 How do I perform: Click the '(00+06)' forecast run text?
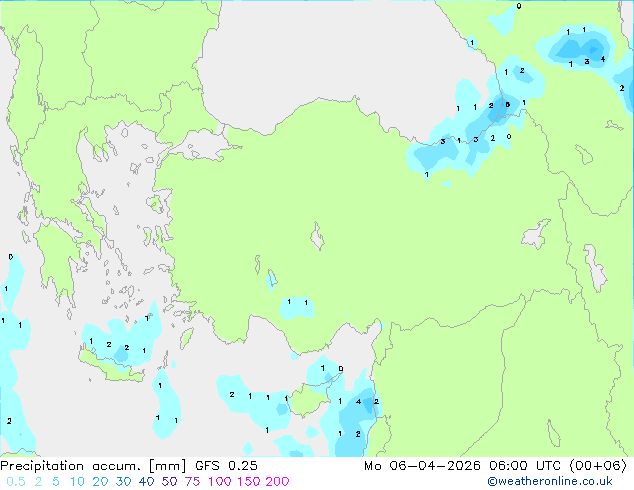[598, 466]
